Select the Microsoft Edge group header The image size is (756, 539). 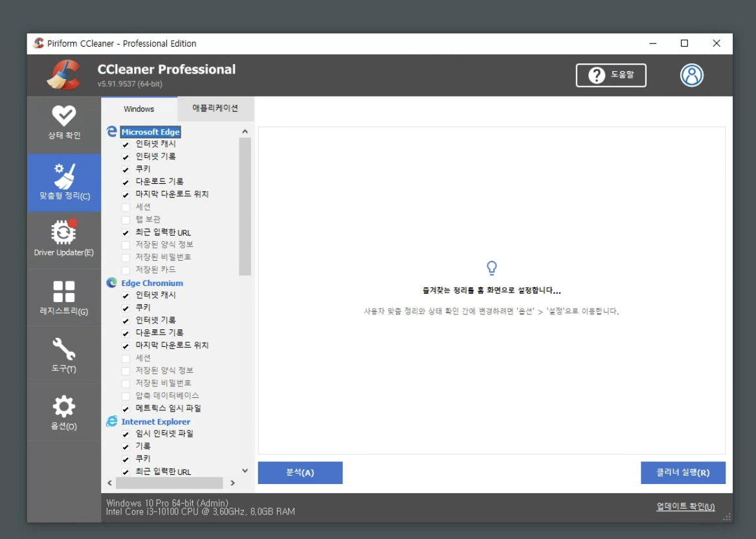pos(150,131)
